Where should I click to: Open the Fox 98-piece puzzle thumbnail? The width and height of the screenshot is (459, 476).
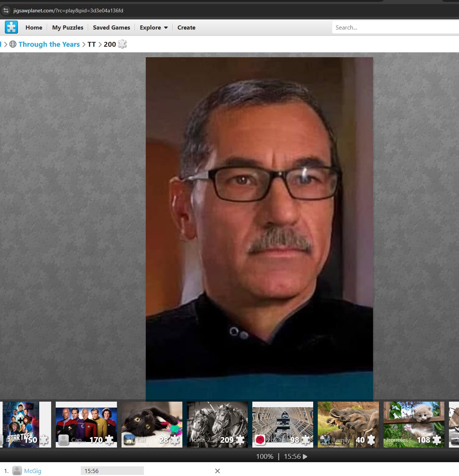coord(283,424)
